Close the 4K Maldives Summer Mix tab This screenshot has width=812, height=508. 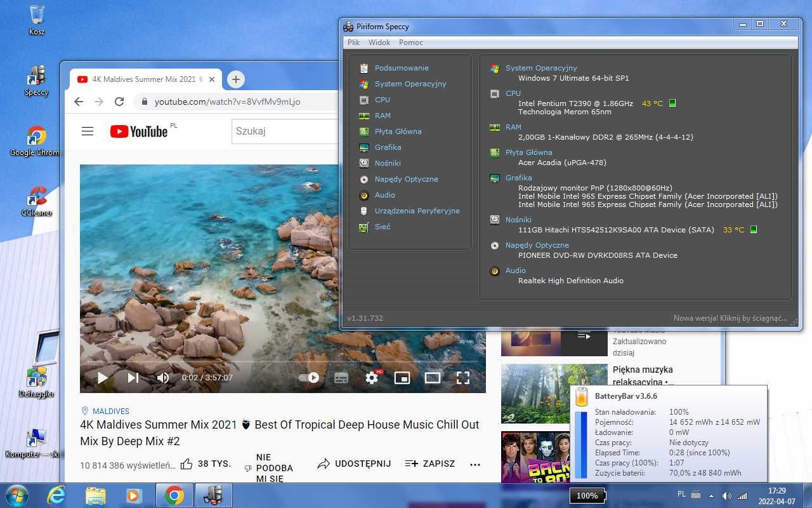[212, 79]
